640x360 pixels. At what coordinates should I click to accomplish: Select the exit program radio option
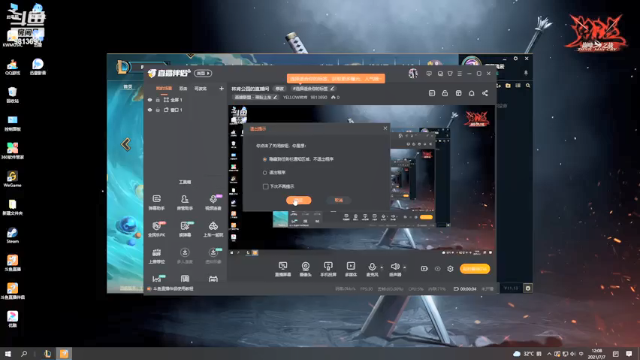click(x=265, y=173)
